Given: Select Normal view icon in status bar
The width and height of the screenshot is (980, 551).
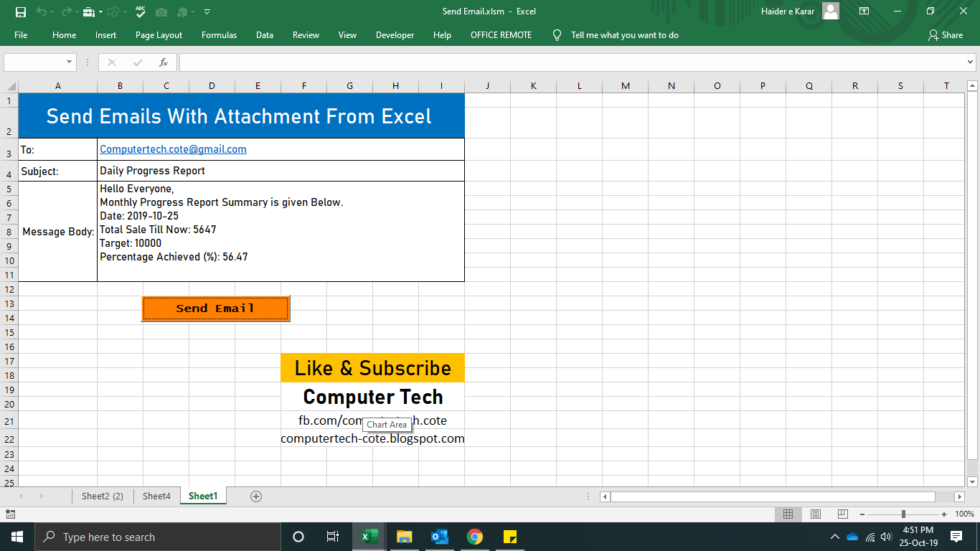Looking at the screenshot, I should coord(788,514).
